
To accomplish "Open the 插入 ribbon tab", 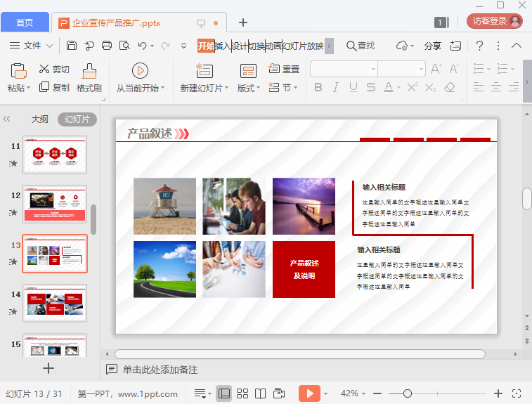I will [223, 46].
